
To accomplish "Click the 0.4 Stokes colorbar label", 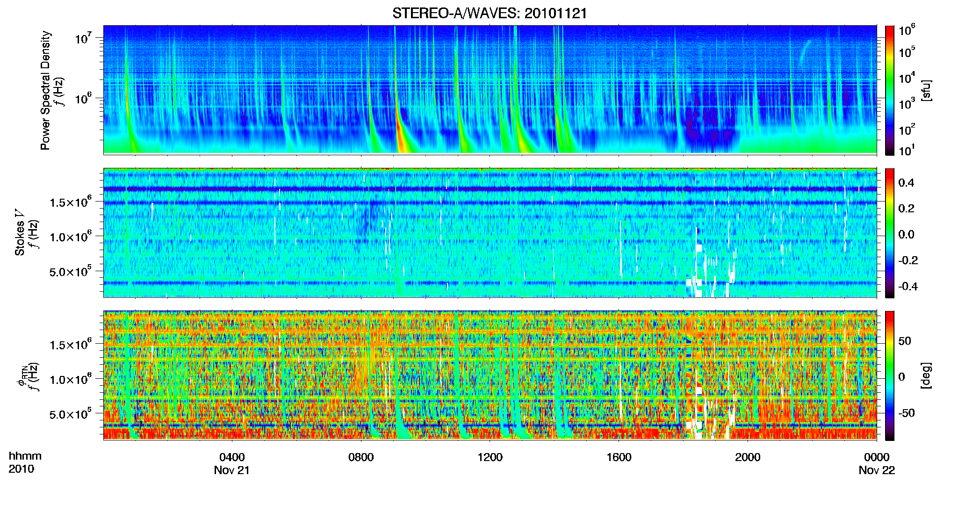I will pos(906,183).
